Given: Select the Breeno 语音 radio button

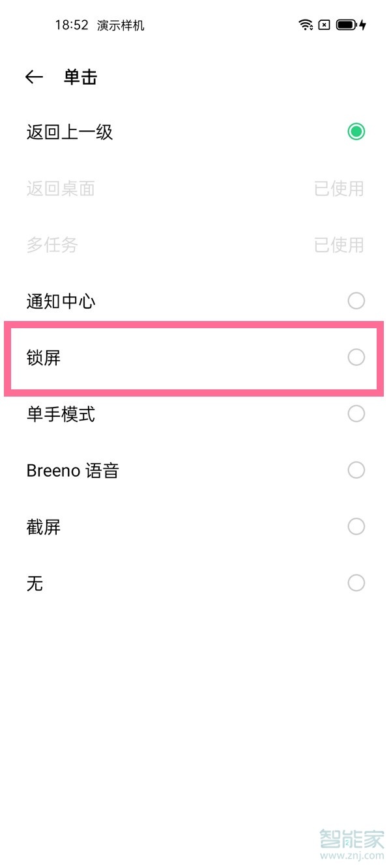Looking at the screenshot, I should (x=356, y=469).
